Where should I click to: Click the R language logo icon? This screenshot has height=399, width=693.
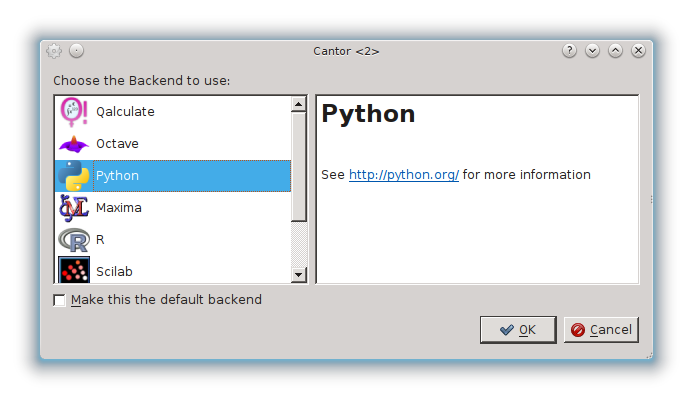pos(74,240)
